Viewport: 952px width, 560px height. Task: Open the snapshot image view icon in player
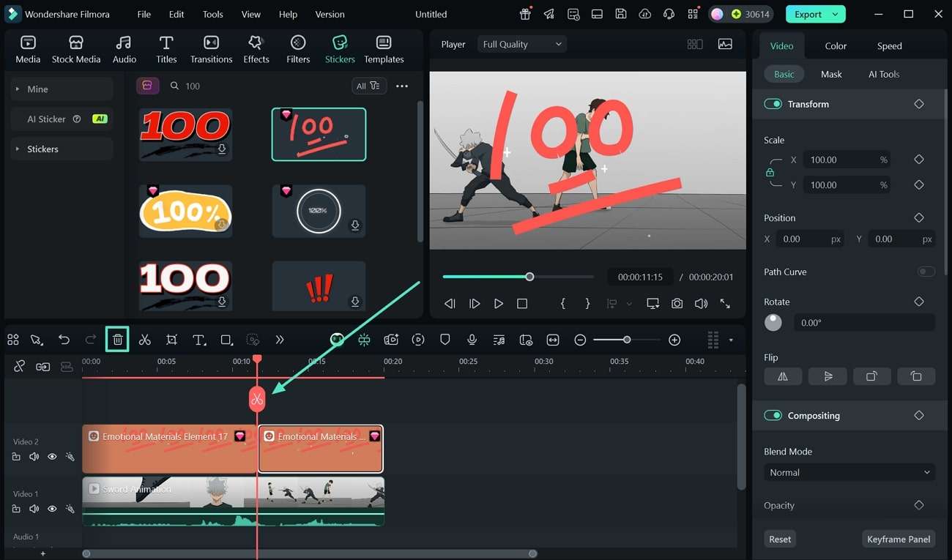(x=725, y=44)
